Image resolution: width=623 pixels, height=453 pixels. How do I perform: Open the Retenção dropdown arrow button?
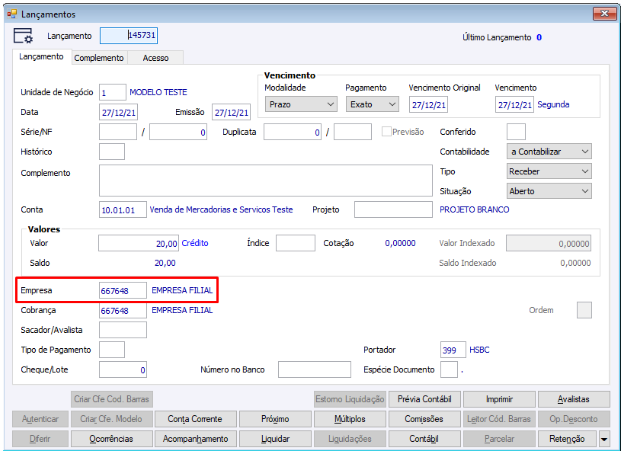click(x=604, y=439)
